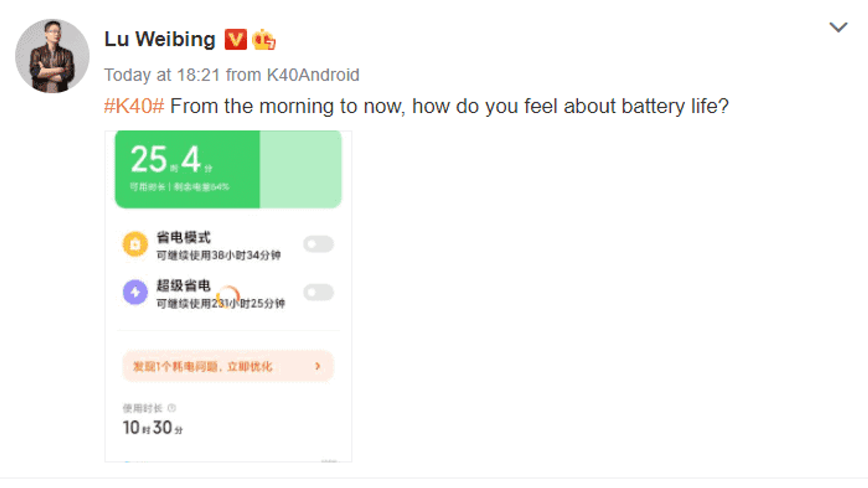Click the dark green battery level bar
Viewport: 868px width, 488px height.
[187, 169]
